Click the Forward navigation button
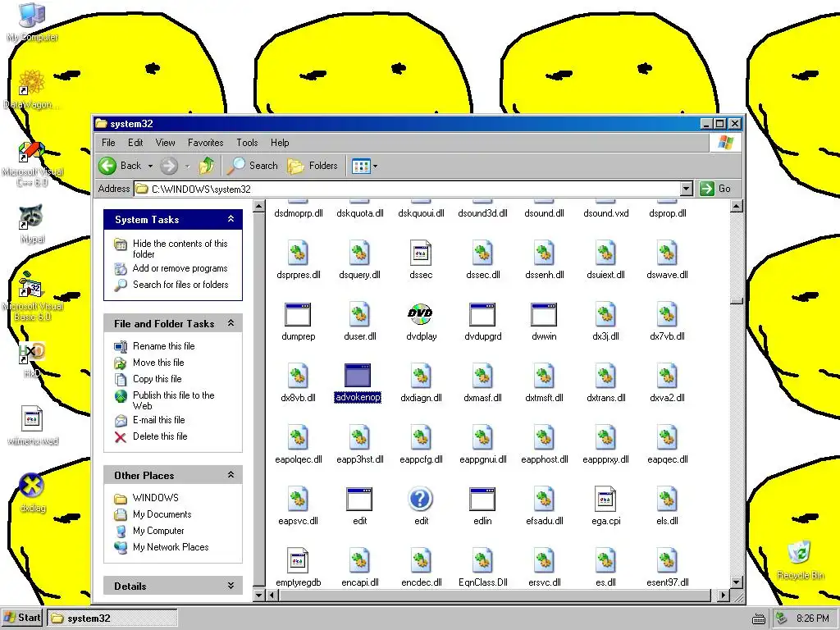The image size is (840, 630). [169, 166]
